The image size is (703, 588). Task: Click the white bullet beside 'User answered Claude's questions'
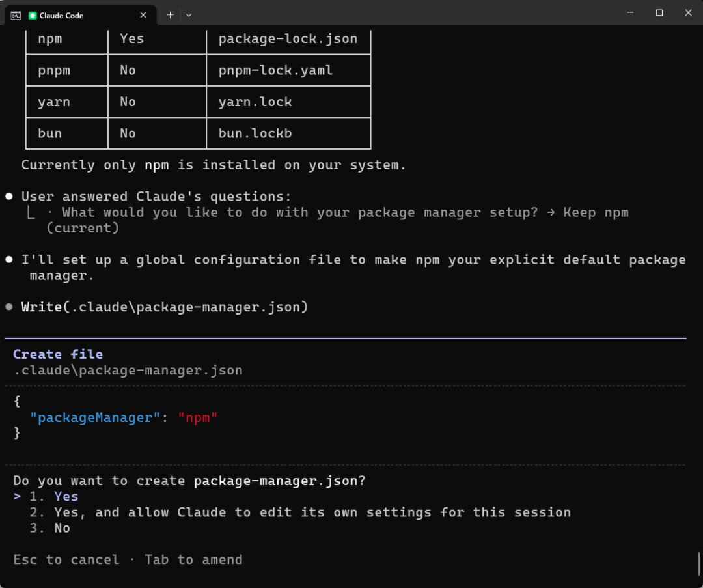click(x=9, y=197)
